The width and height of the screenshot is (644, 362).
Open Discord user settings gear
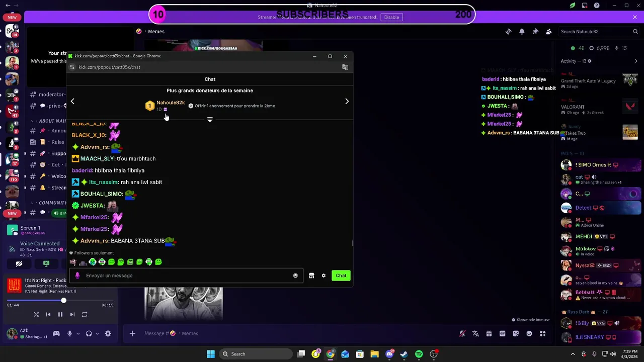click(108, 333)
